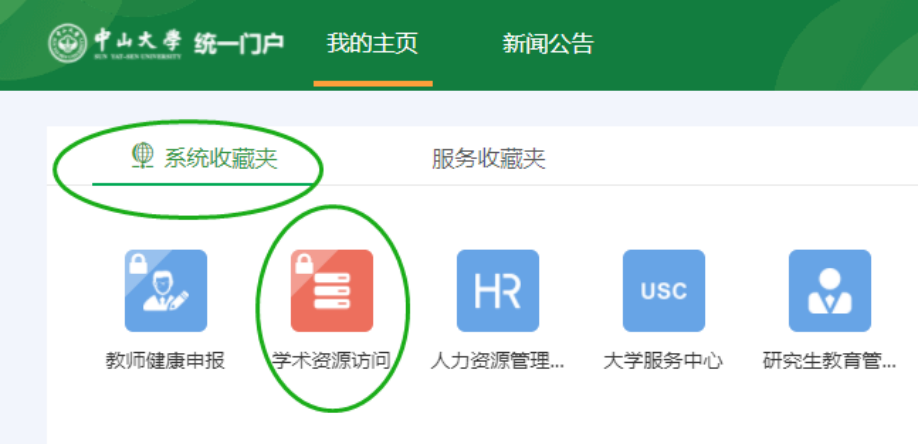Click the lock badge on 教师健康申报 tile
Screen dimensions: 919x445
click(x=137, y=263)
